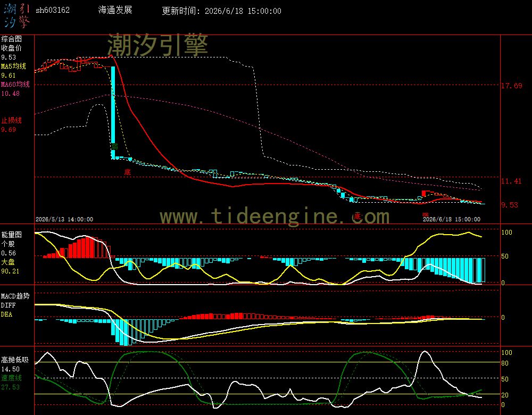Click the start date 2026/5/13 14:00:00
The height and width of the screenshot is (415, 532).
(x=64, y=219)
